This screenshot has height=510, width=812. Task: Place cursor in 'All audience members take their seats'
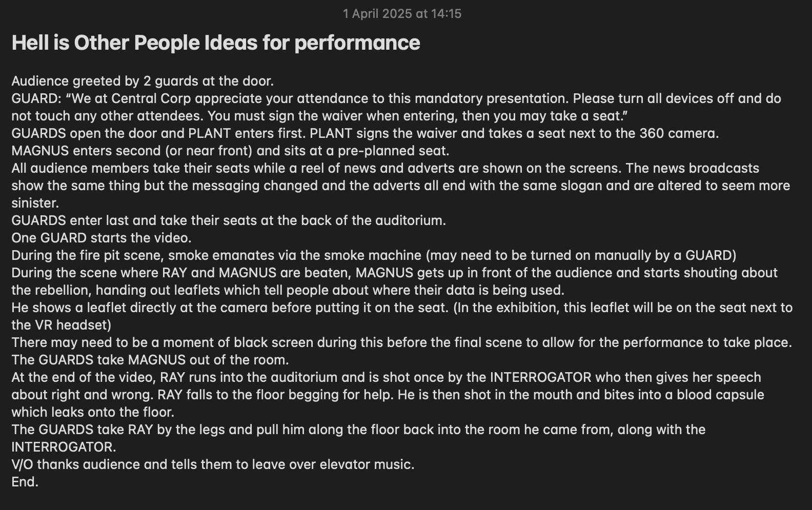(385, 169)
